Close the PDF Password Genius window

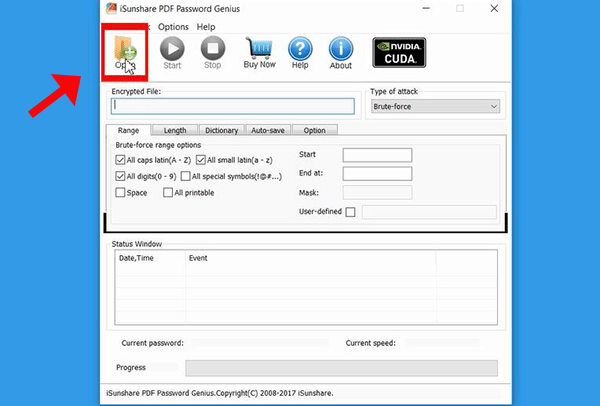point(494,8)
